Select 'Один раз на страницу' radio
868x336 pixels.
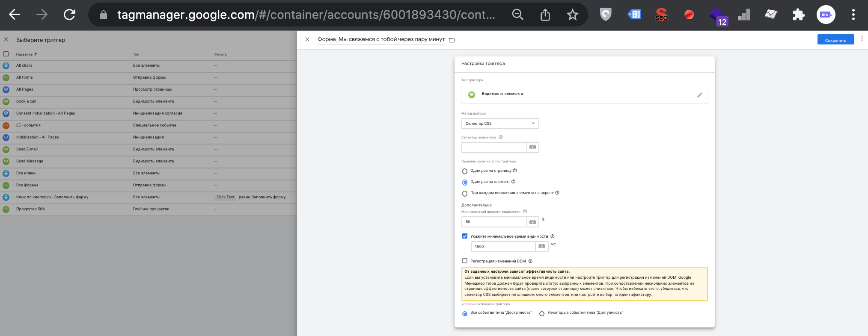(465, 171)
